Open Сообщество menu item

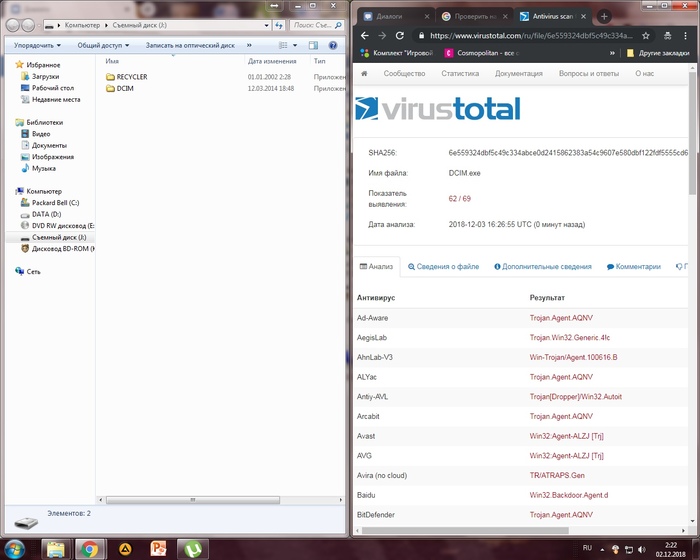404,74
